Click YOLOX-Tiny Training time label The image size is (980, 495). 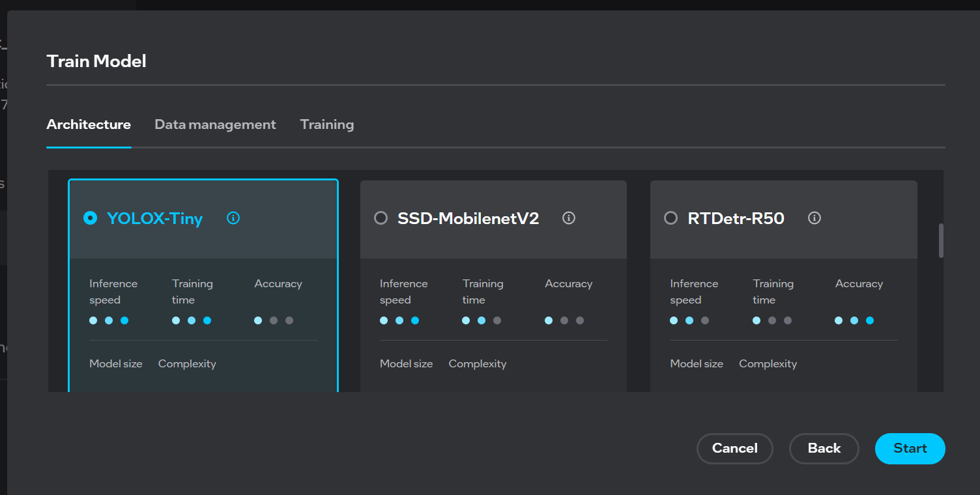point(192,292)
